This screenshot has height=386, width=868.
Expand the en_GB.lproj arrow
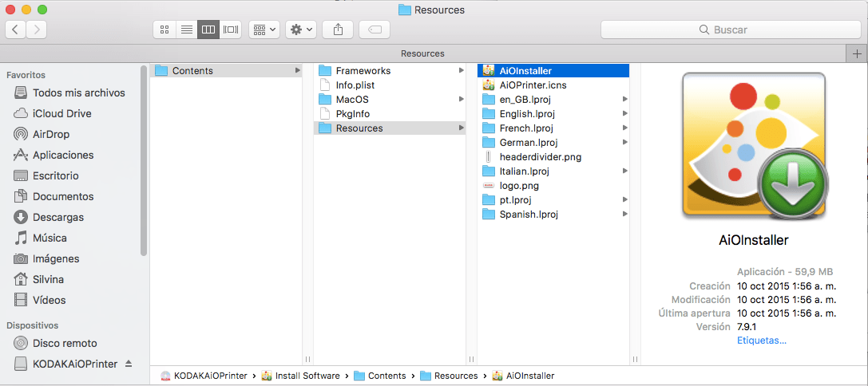(624, 100)
